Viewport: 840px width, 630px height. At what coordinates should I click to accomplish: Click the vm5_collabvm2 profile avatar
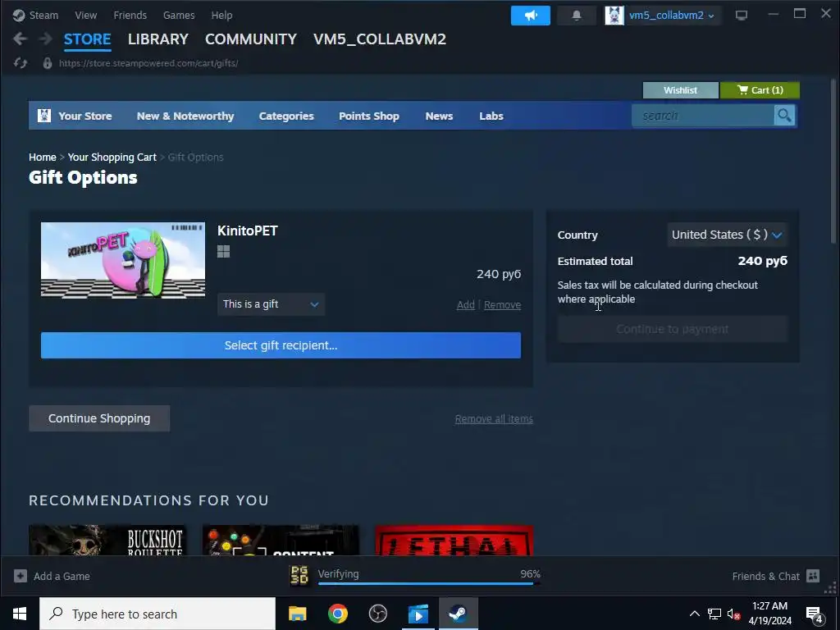(614, 16)
